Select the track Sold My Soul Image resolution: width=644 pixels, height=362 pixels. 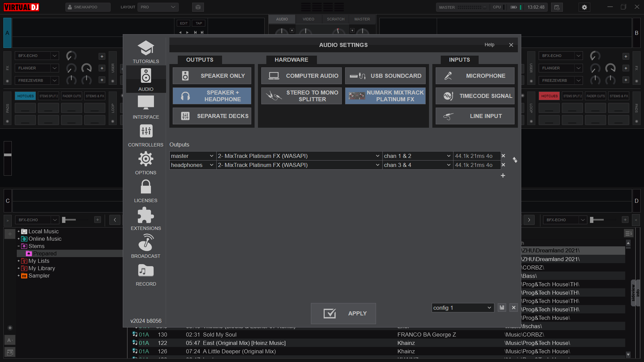(x=219, y=334)
